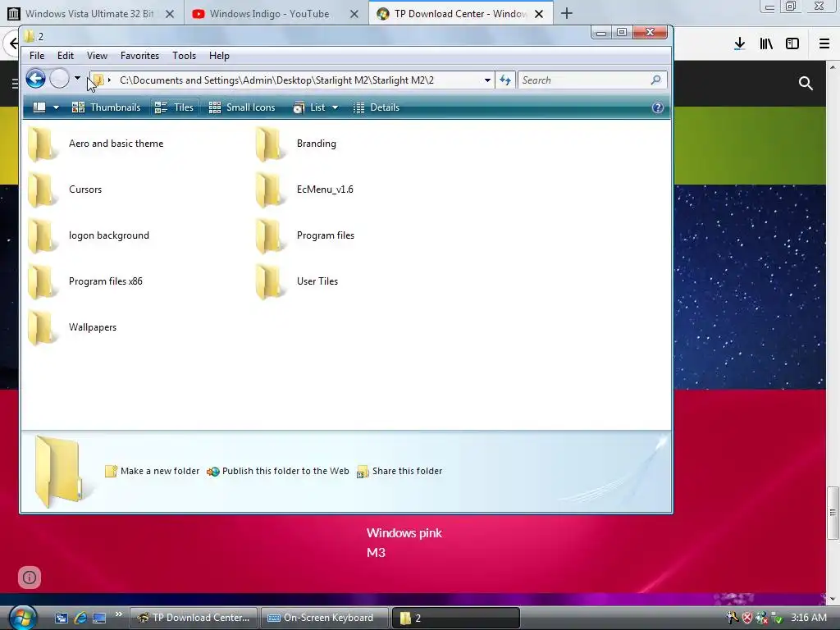Screen dimensions: 840x630
Task: Go back with the blue Back arrow button
Action: point(35,80)
